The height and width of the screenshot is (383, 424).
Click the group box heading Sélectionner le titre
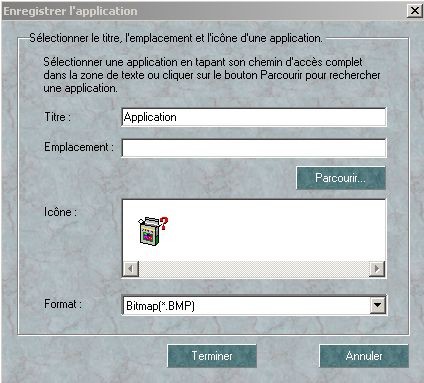(x=176, y=38)
